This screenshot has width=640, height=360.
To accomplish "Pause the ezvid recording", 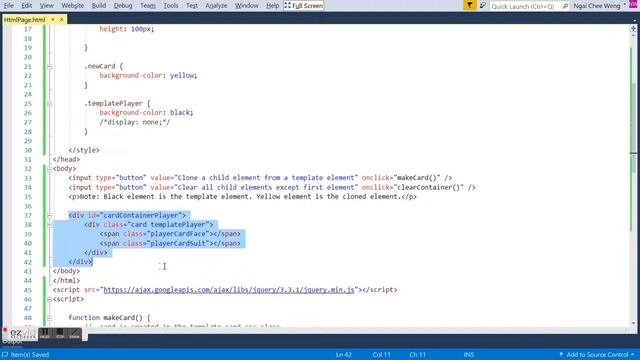I will click(x=45, y=333).
